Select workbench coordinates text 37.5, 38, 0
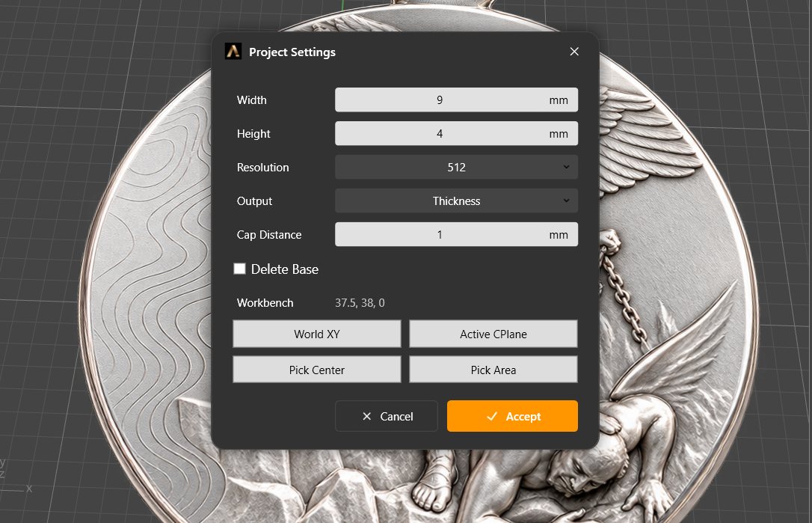The image size is (812, 523). point(360,303)
